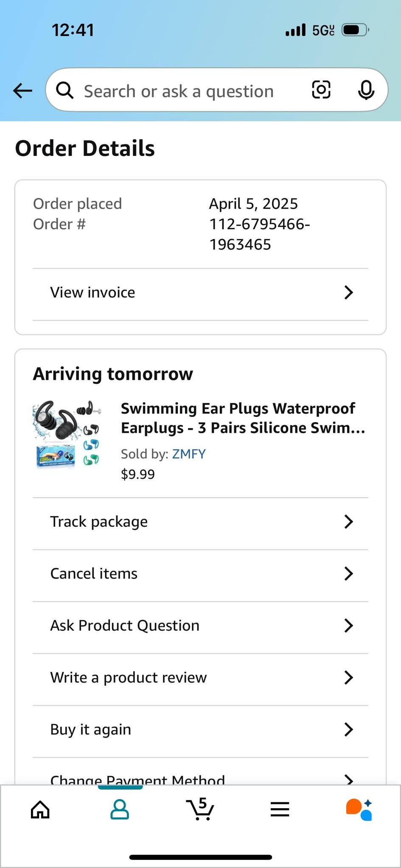Expand View invoice chevron

[348, 292]
